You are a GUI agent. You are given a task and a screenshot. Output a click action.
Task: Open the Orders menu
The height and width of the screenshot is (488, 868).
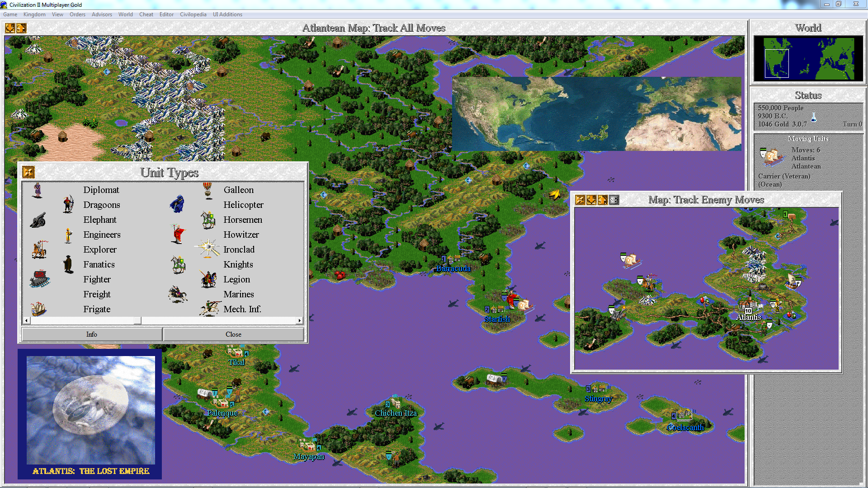coord(77,14)
